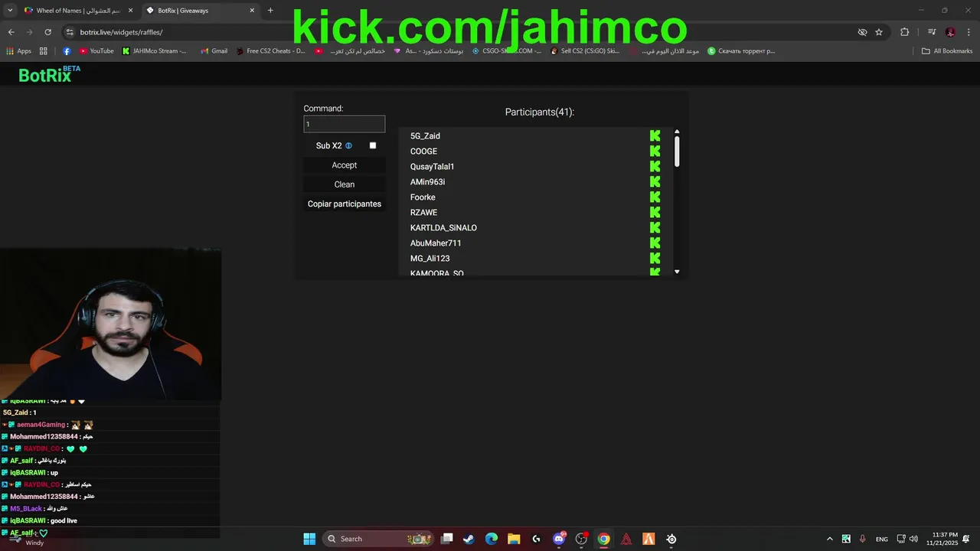Image resolution: width=980 pixels, height=551 pixels.
Task: Open the Free CS2 Cheats bookmark
Action: coord(270,51)
